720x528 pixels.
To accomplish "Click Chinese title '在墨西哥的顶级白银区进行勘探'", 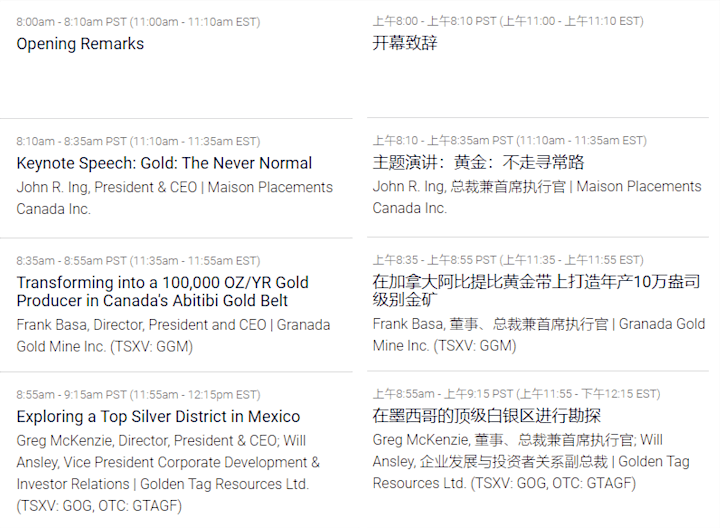I will point(487,416).
